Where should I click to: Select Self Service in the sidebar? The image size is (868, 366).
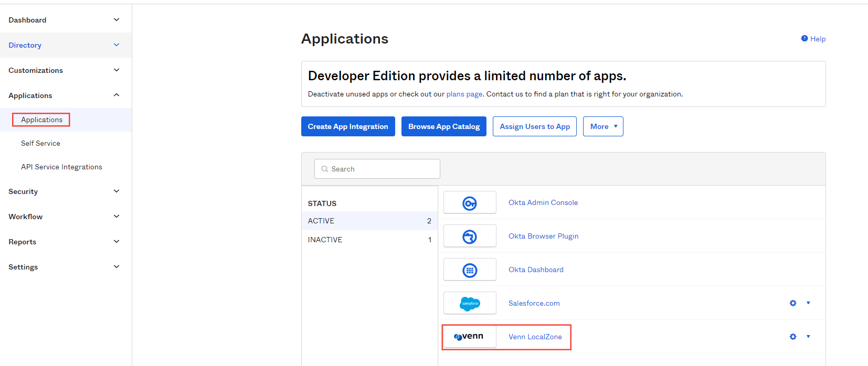pyautogui.click(x=40, y=143)
